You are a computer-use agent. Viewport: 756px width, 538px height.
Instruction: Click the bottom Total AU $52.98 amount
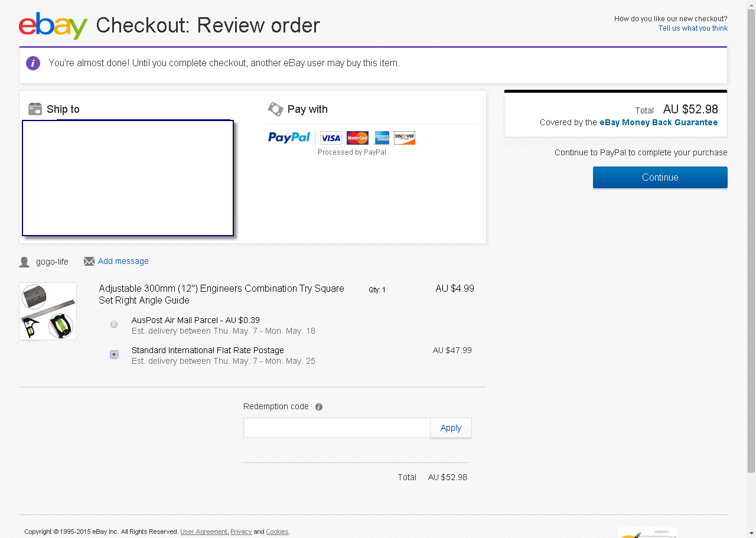[x=448, y=477]
